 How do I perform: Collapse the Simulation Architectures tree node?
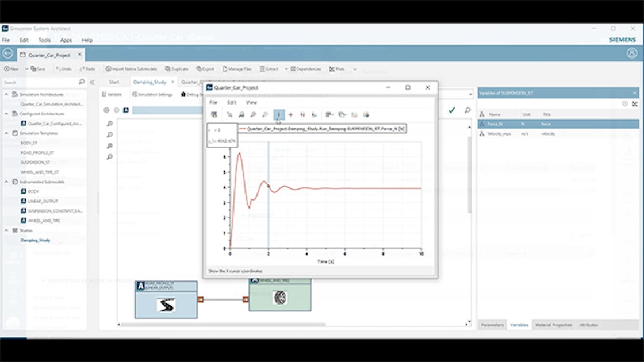(x=7, y=94)
